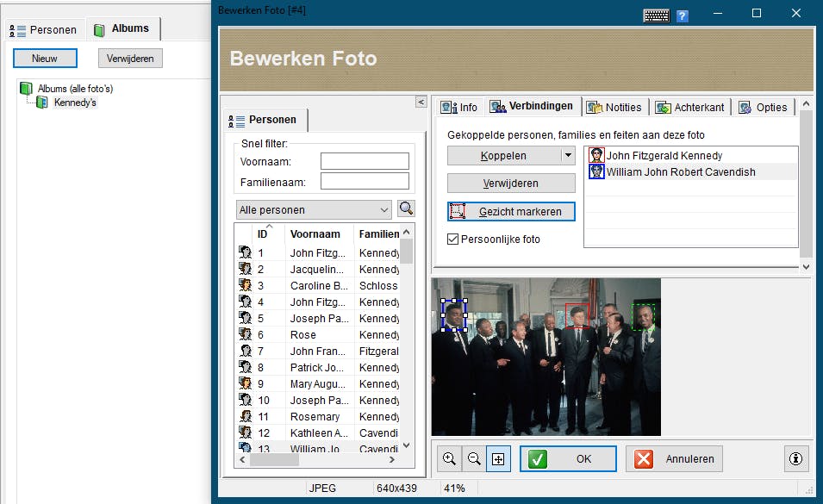
Task: Click the persons list vertical scrollbar thumb
Action: coord(406,252)
